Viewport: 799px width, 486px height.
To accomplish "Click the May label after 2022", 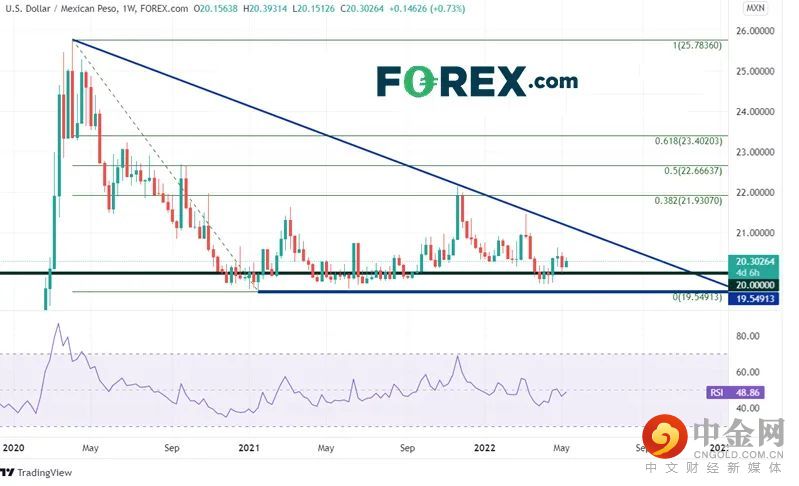I will click(x=561, y=448).
